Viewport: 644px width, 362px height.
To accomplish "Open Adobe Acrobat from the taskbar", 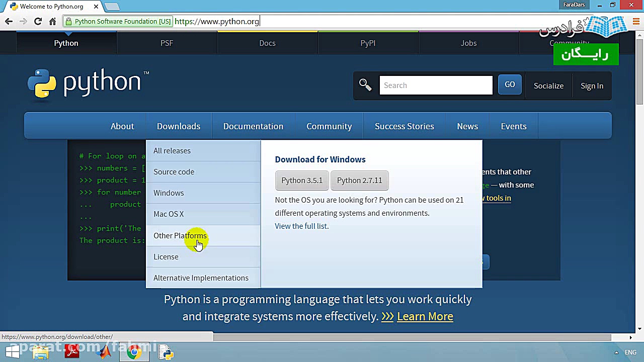I will coord(72,352).
